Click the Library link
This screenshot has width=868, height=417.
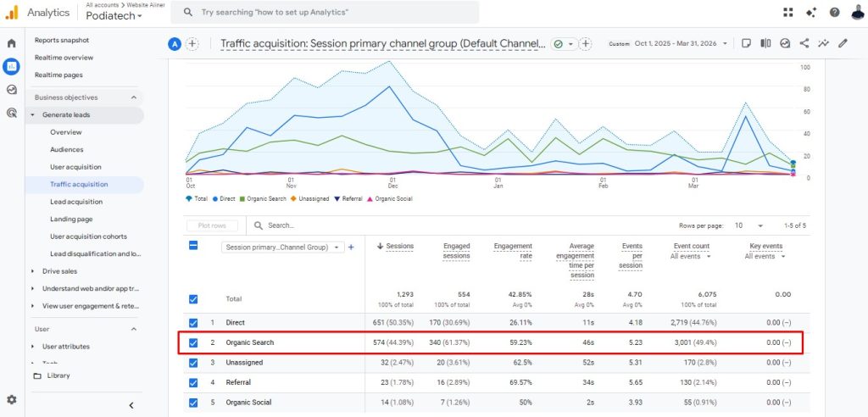[58, 375]
